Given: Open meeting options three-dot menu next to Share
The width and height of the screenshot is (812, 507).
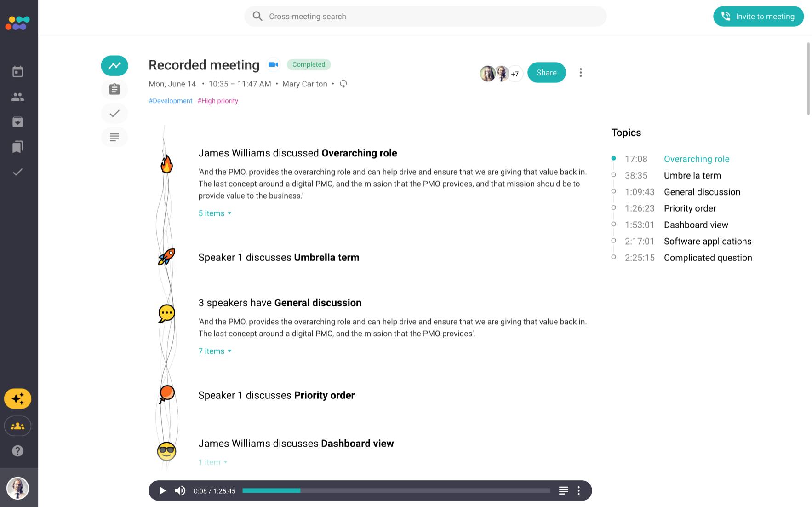Looking at the screenshot, I should tap(581, 73).
